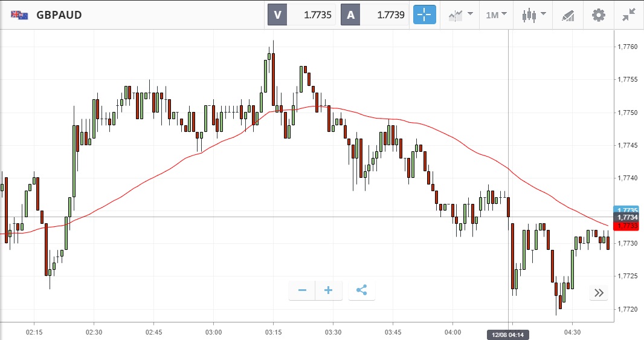Collapse chart with the shrink arrows icon
Viewport: 644px width, 340px height.
pyautogui.click(x=629, y=15)
